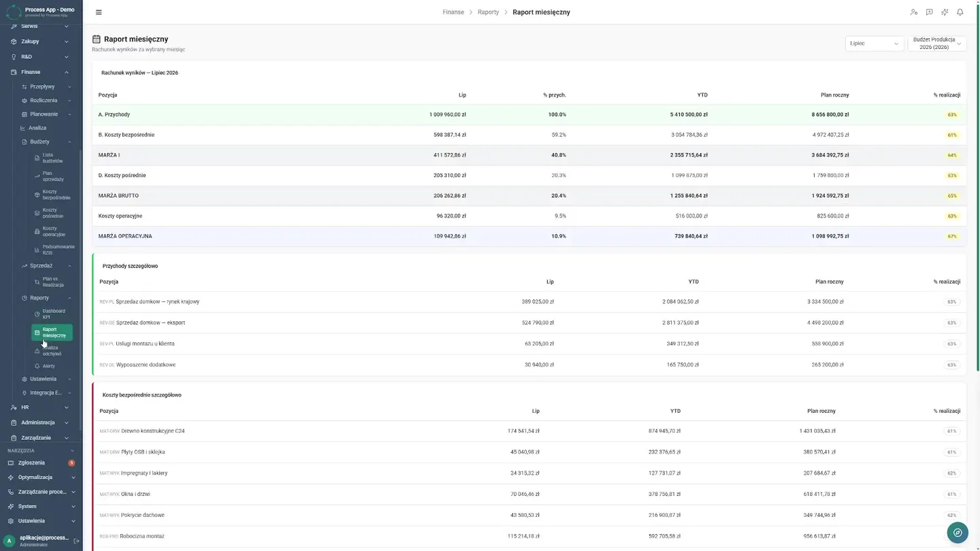Click the R&D lightbulb icon
Image resolution: width=980 pixels, height=551 pixels.
coord(14,56)
